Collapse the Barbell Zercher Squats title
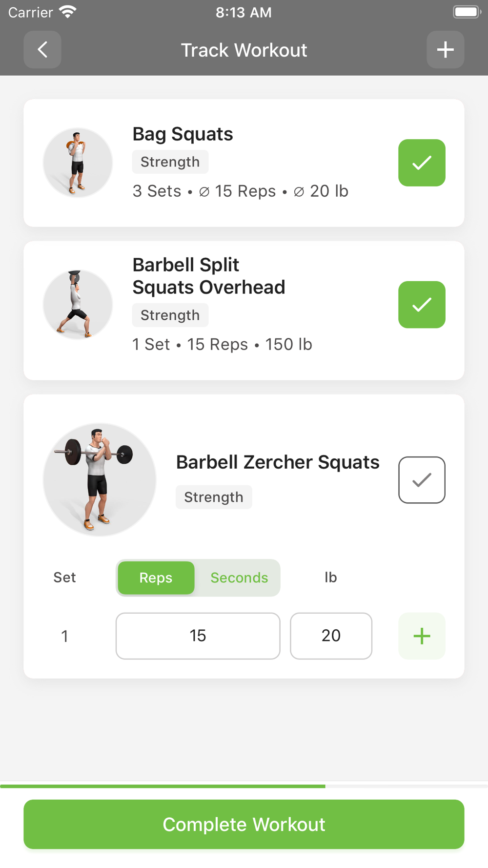488x868 pixels. 277,462
